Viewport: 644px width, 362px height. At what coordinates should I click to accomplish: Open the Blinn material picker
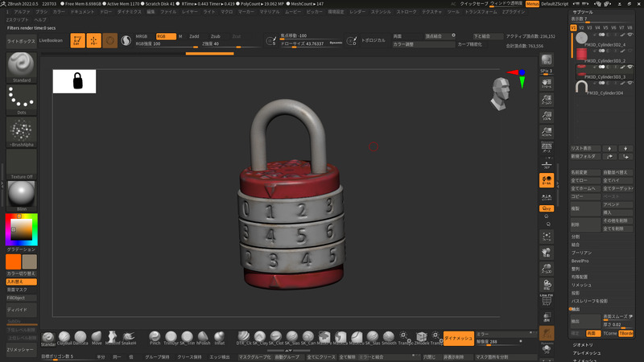coord(21,196)
